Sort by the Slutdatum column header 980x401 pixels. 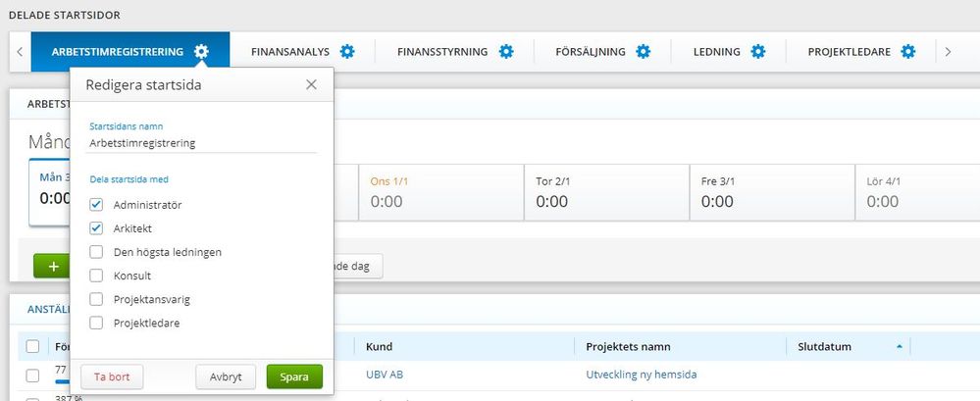824,347
